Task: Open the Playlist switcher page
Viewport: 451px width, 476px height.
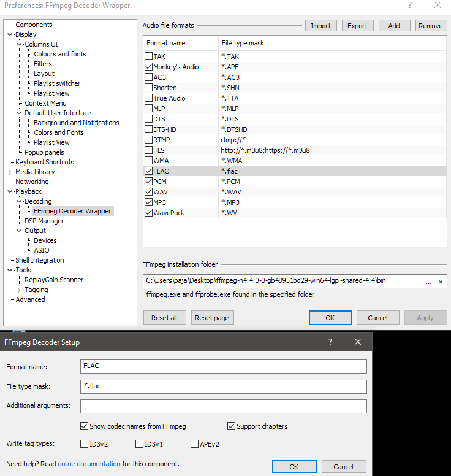Action: point(57,83)
